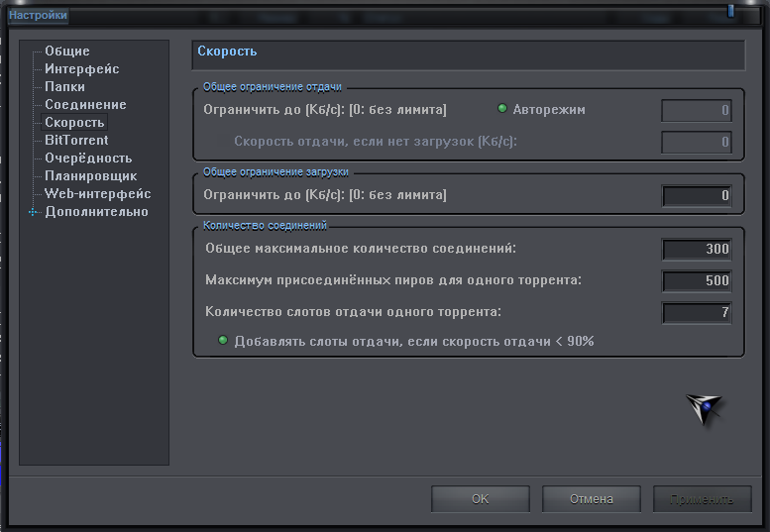770x532 pixels.
Task: Select the Скорость tree item
Action: tap(74, 122)
